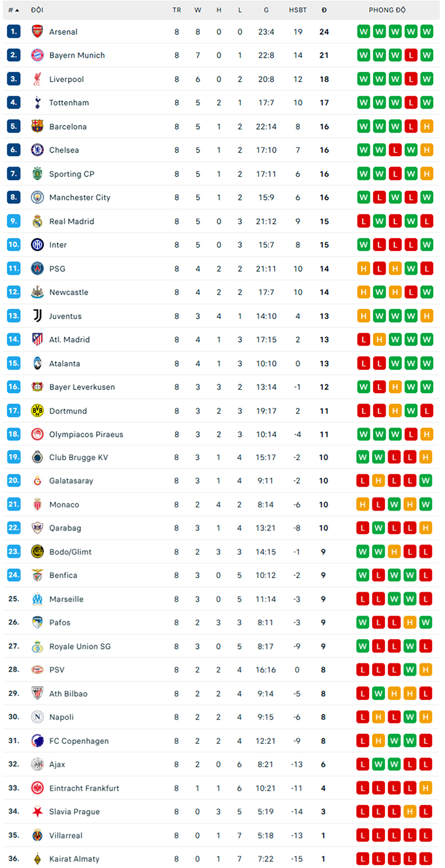Click Arsenal's most recent W form badge
Viewport: 445px width, 868px height.
click(x=426, y=32)
